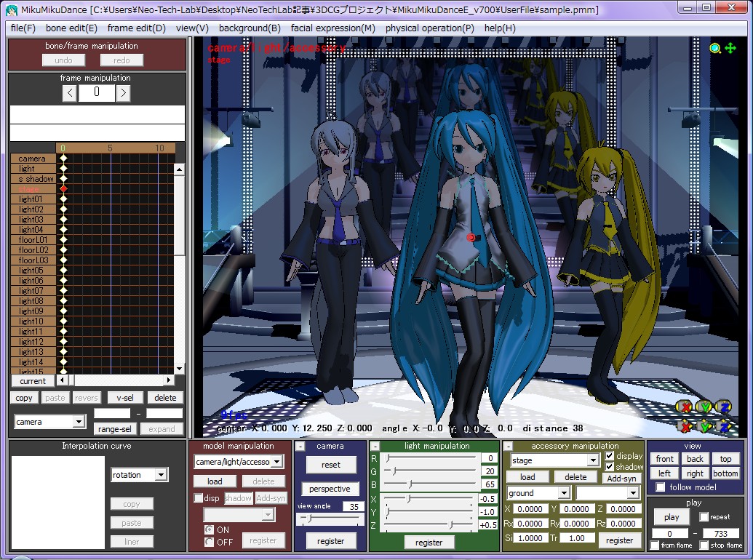The height and width of the screenshot is (560, 753).
Task: Open the file(F) menu
Action: [x=23, y=28]
